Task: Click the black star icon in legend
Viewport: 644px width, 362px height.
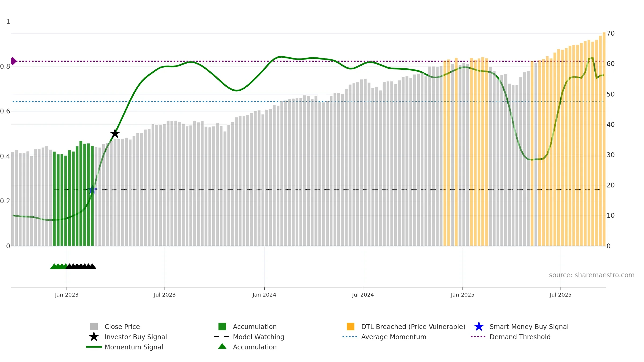Action: (94, 337)
